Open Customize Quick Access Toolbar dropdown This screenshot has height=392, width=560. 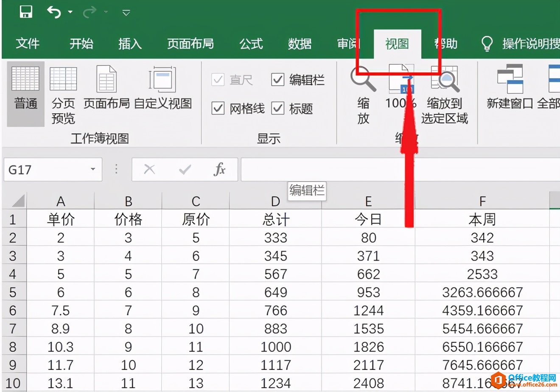(x=126, y=13)
